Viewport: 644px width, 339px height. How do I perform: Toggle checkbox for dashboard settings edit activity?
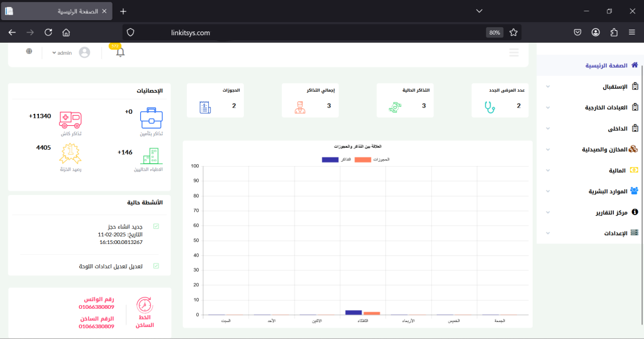[156, 266]
